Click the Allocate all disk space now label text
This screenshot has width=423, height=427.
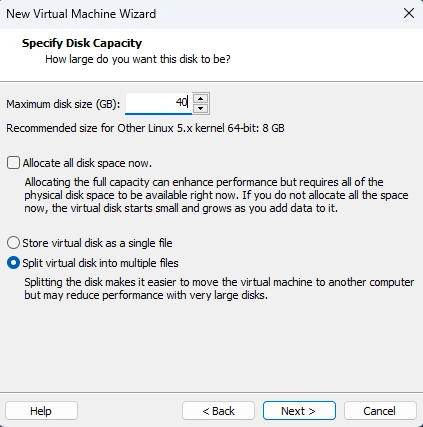[87, 163]
